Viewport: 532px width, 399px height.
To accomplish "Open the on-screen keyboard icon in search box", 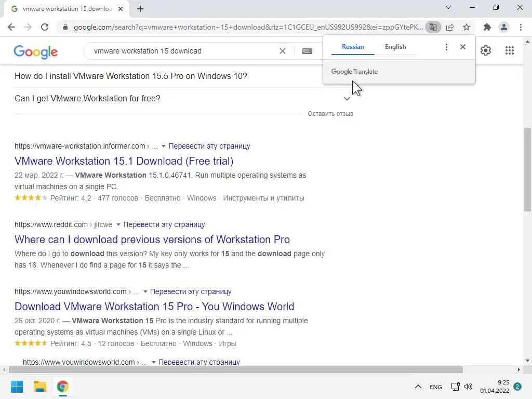I will click(x=307, y=51).
